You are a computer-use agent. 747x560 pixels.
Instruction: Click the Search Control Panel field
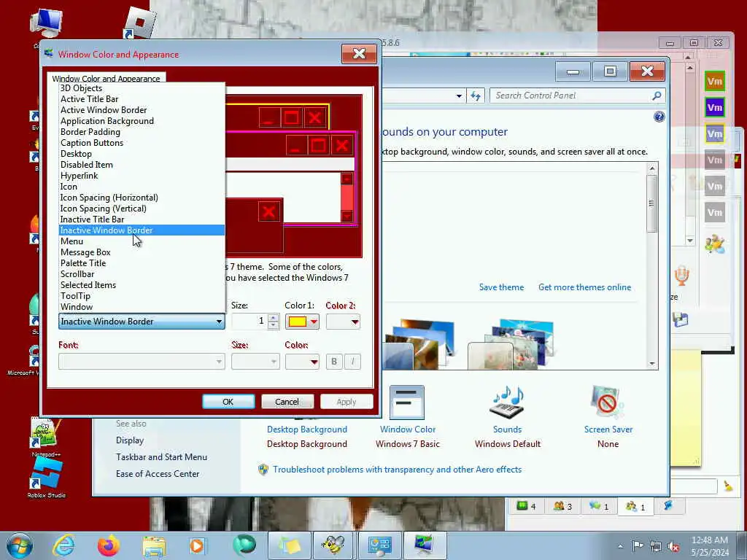[x=572, y=96]
